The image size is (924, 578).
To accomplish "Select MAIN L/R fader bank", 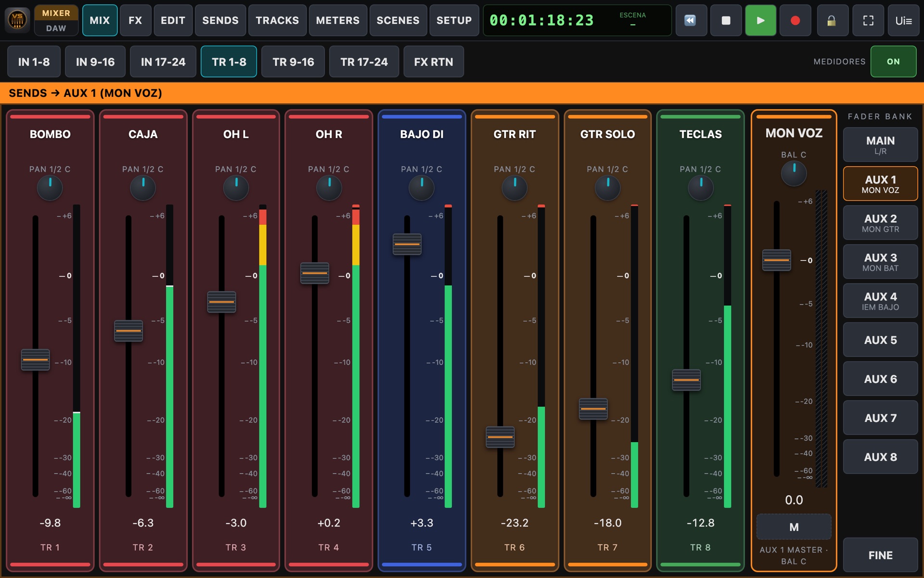I will (880, 144).
